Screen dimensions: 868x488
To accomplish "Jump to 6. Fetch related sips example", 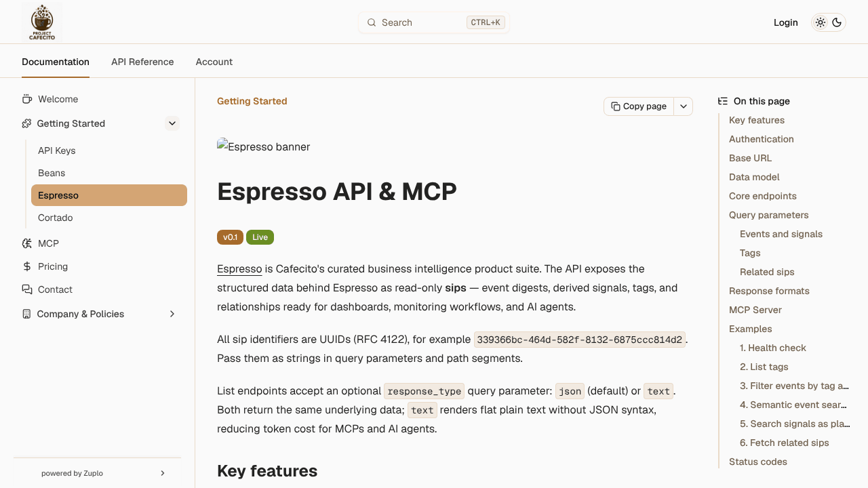I will (x=785, y=443).
